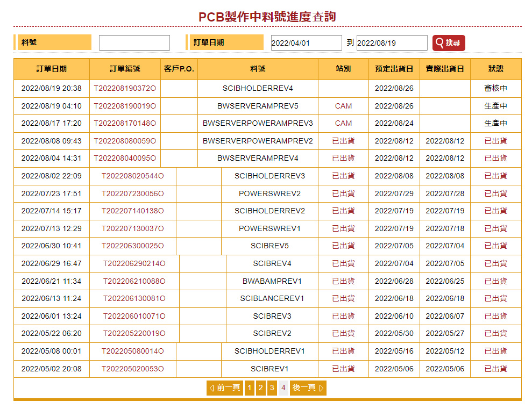Open order T202208190372O
The image size is (532, 409).
point(125,89)
